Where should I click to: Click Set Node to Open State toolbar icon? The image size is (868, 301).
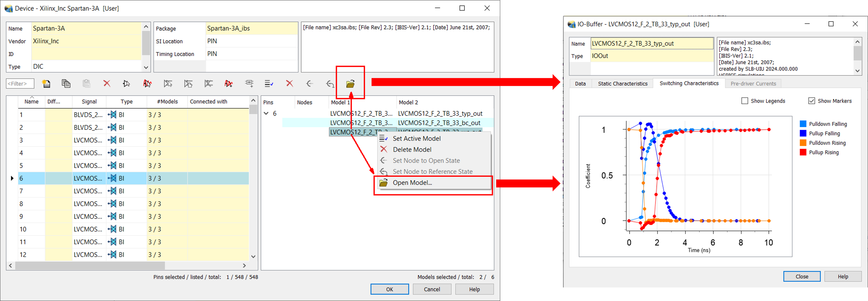(x=310, y=84)
